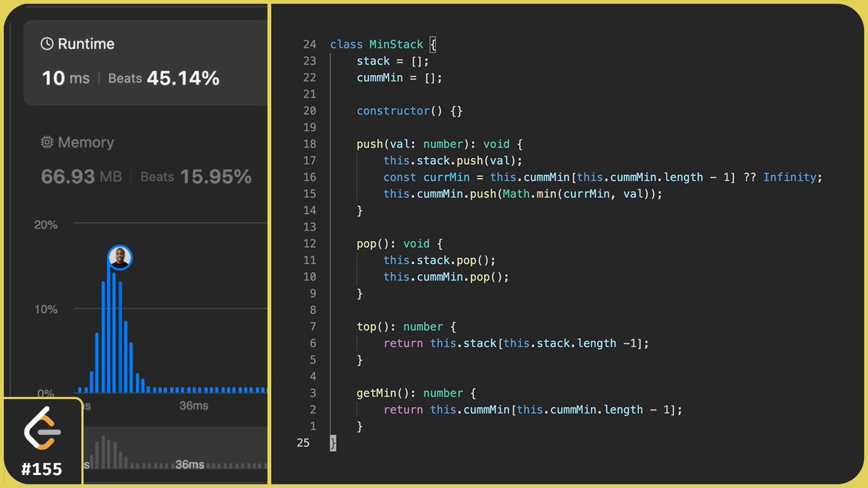Select the Runtime stats card
This screenshot has width=868, height=488.
(145, 63)
